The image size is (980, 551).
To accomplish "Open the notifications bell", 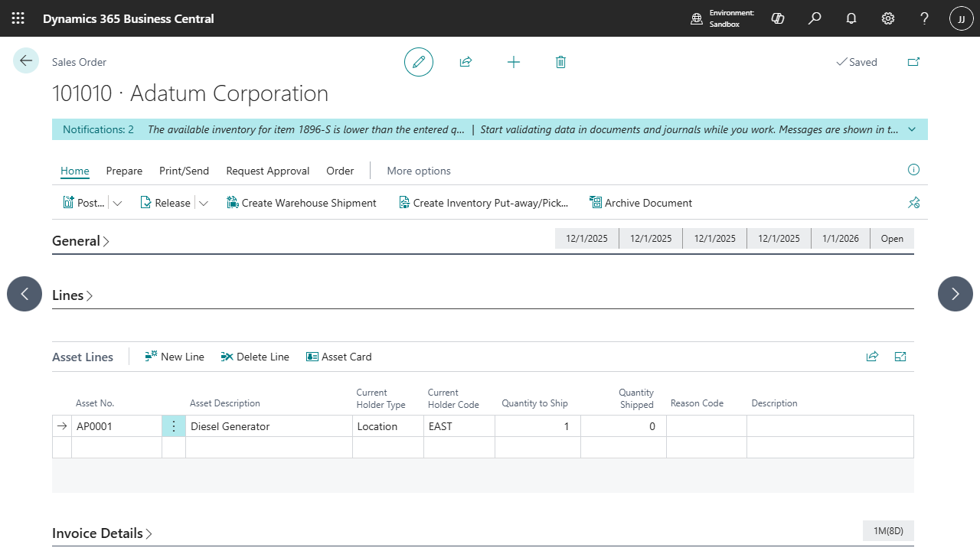I will coord(851,18).
